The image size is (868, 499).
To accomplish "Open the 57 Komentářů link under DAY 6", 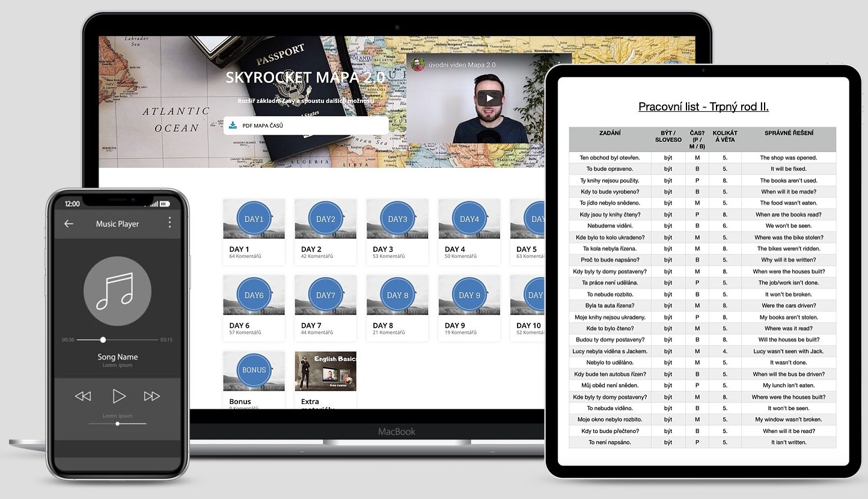I will (245, 332).
